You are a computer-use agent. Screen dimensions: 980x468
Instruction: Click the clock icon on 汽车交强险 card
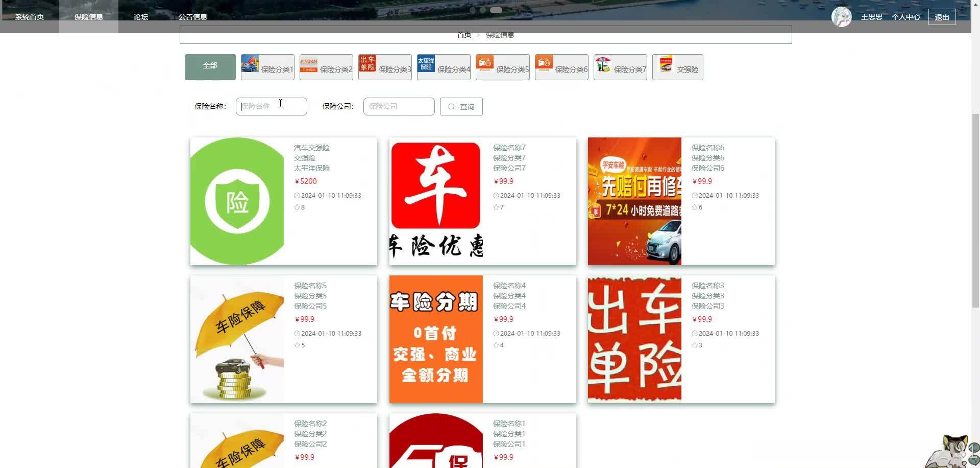click(x=297, y=195)
